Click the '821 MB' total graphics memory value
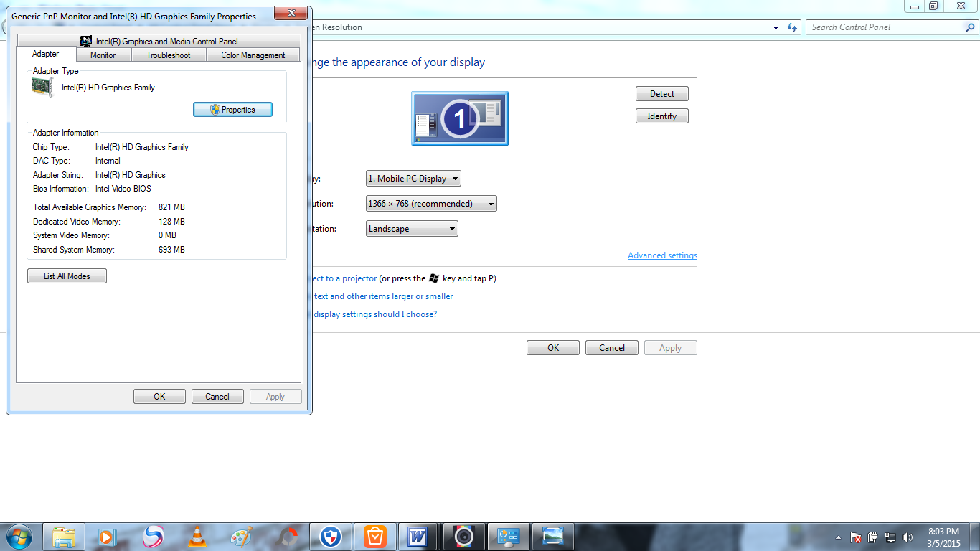This screenshot has height=551, width=980. 171,207
